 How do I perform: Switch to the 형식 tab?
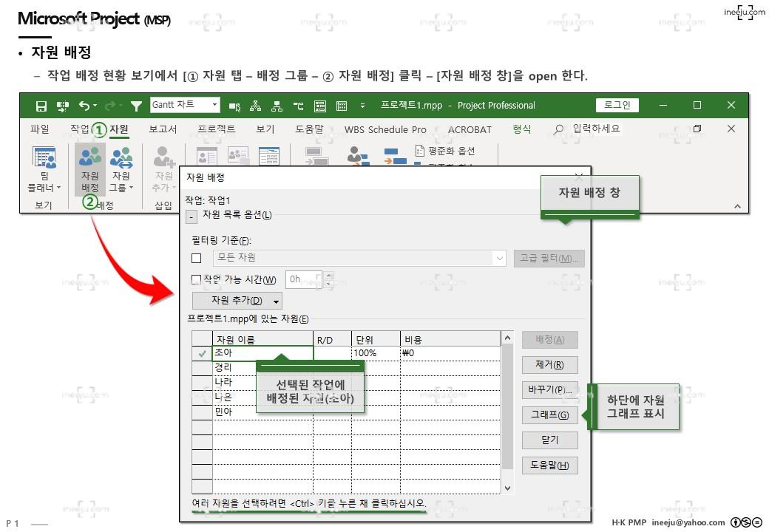click(522, 129)
